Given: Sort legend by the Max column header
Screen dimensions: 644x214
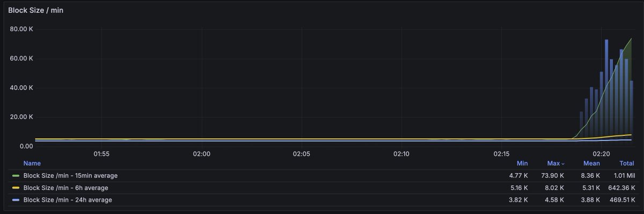Looking at the screenshot, I should point(555,163).
